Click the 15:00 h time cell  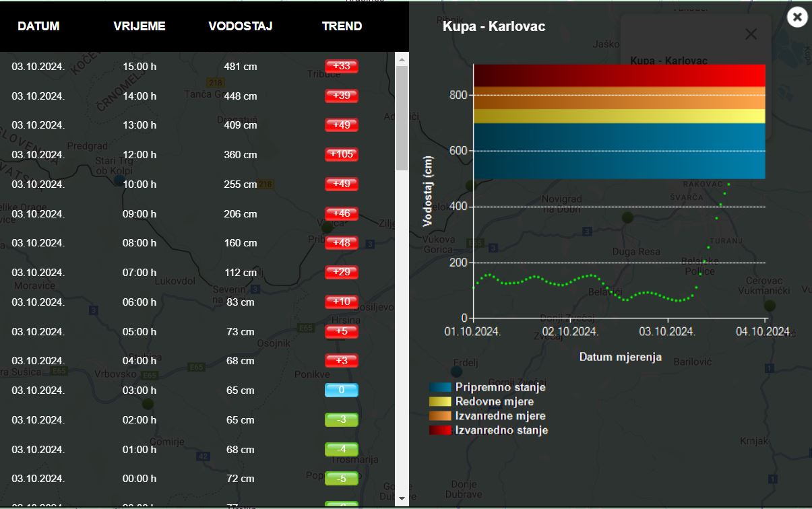(x=139, y=67)
